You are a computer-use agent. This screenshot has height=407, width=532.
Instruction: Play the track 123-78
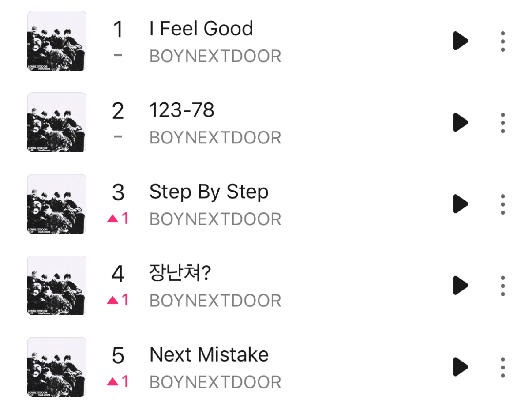point(461,122)
